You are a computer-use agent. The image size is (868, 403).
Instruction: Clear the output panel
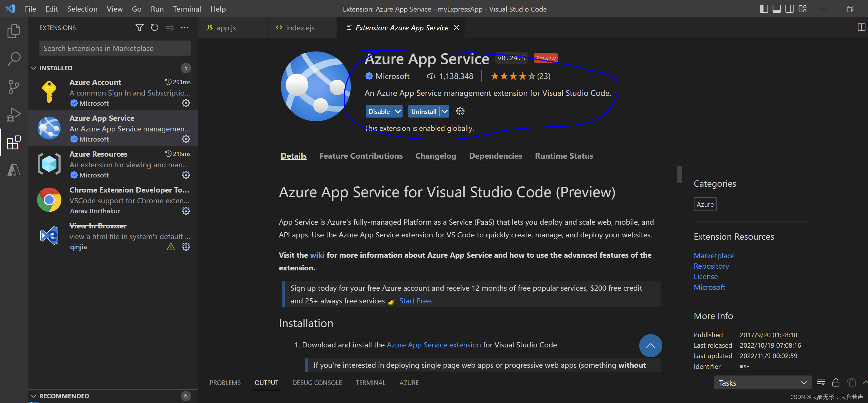[x=821, y=382]
